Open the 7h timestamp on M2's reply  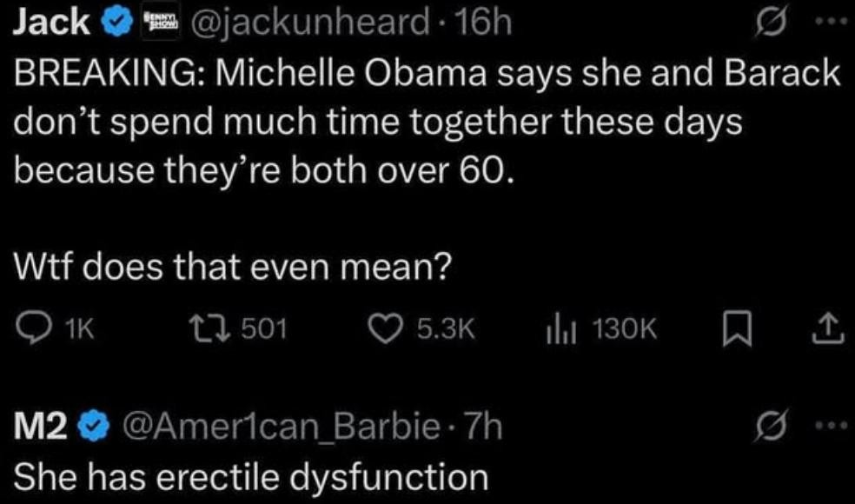click(483, 427)
